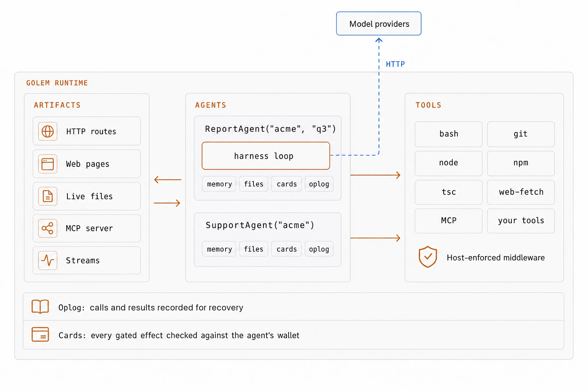This screenshot has height=392, width=588.
Task: Click the "GOLEM RUNTIME" heading
Action: click(x=57, y=83)
